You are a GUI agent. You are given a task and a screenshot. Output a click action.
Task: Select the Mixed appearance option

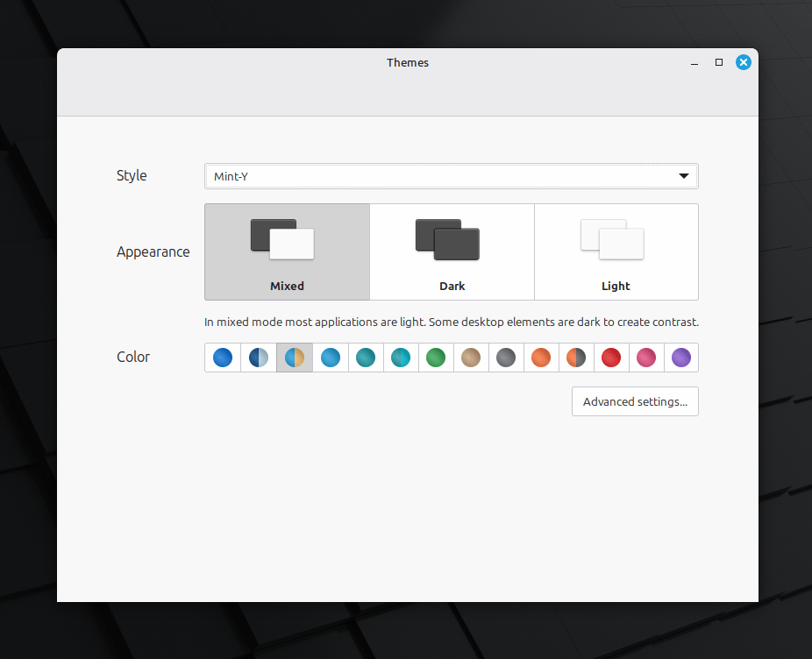[x=288, y=252]
